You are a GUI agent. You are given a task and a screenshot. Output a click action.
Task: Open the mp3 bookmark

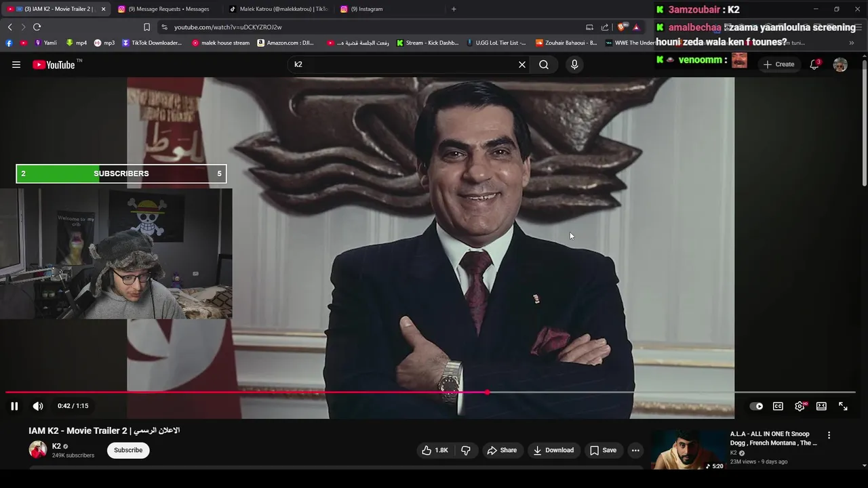104,43
